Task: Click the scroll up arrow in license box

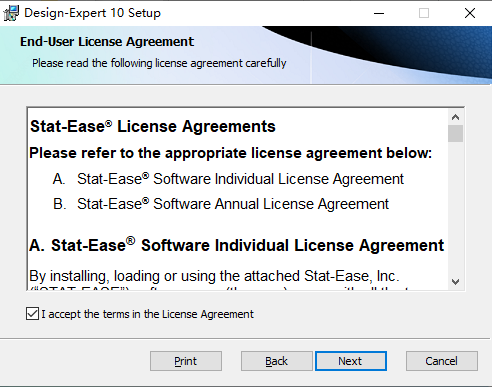Action: (x=455, y=117)
